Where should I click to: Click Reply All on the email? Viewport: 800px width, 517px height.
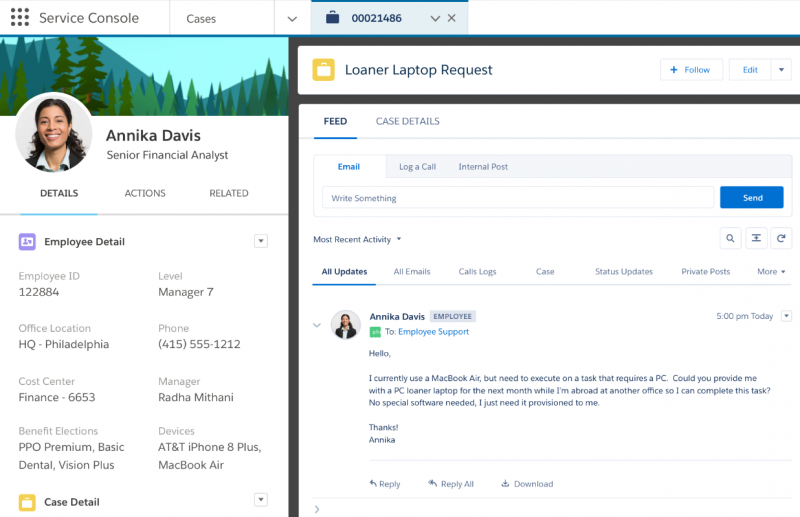[x=451, y=484]
